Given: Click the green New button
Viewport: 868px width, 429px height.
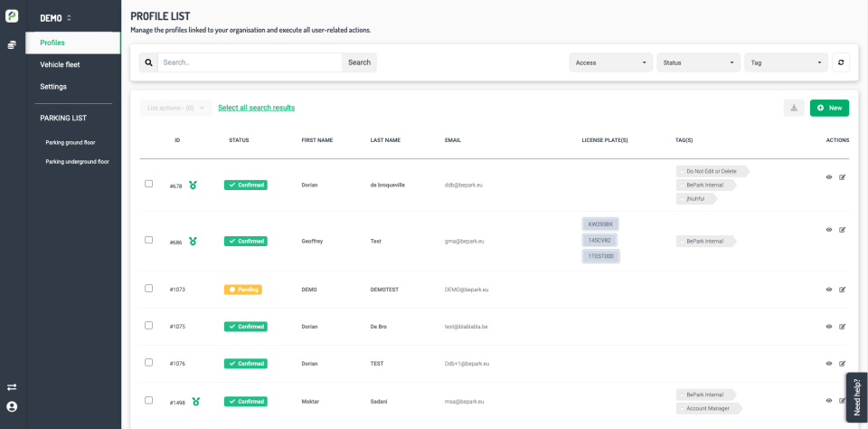Looking at the screenshot, I should click(829, 108).
